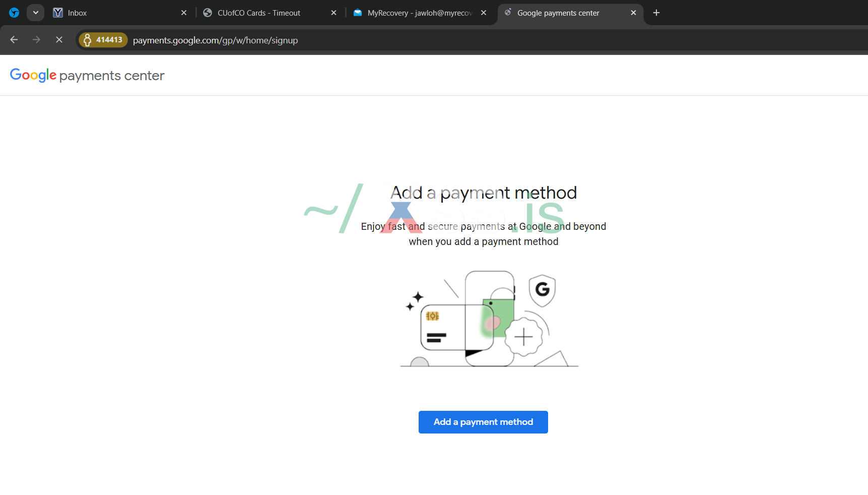This screenshot has width=868, height=495.
Task: Close the MyRecovery tab
Action: click(x=484, y=13)
